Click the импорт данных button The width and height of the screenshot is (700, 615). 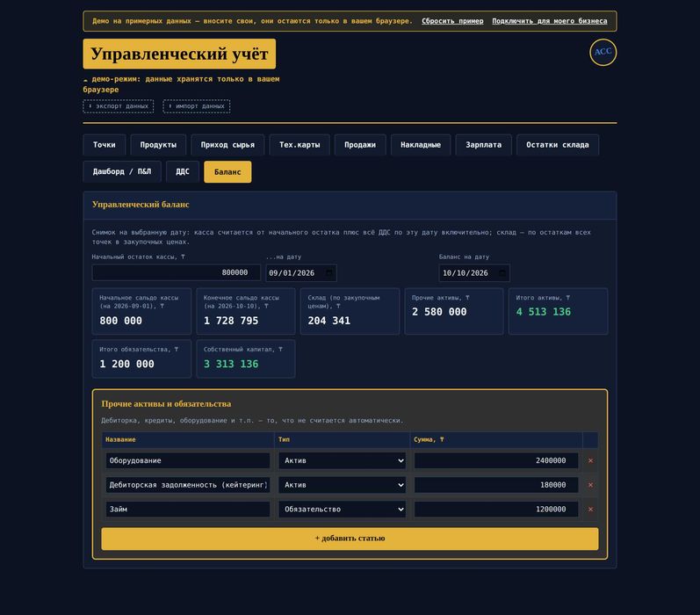point(197,106)
